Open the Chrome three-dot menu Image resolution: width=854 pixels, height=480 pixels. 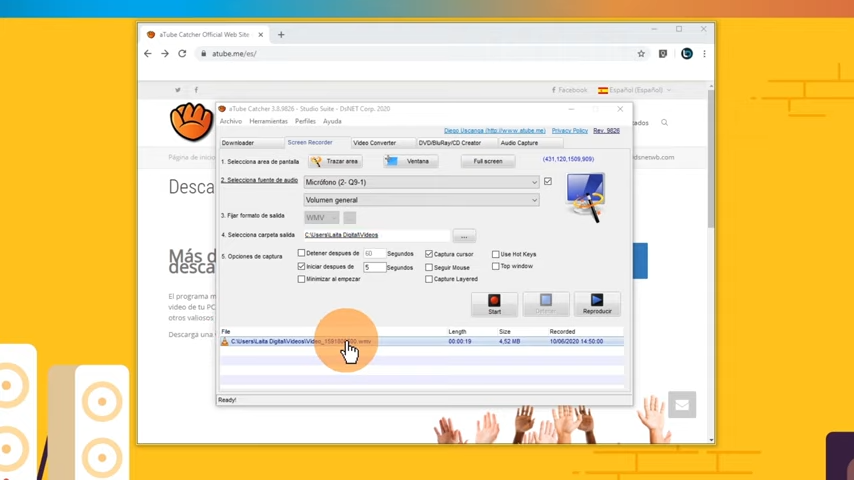[x=704, y=54]
